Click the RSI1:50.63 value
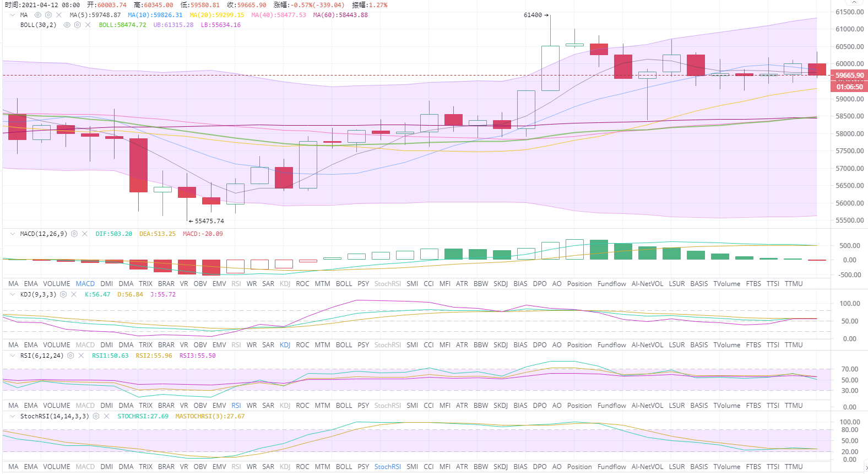 [110, 355]
